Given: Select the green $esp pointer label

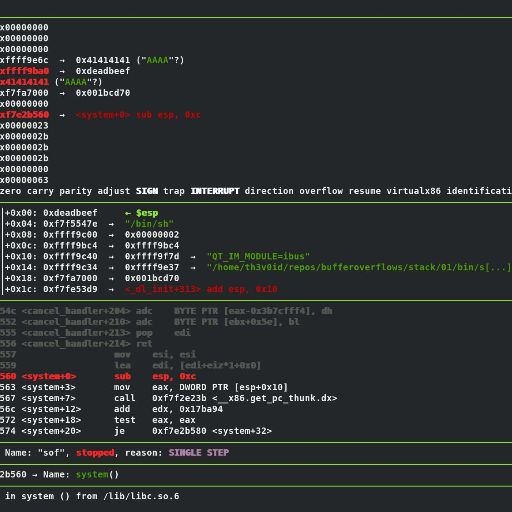Looking at the screenshot, I should point(147,213).
